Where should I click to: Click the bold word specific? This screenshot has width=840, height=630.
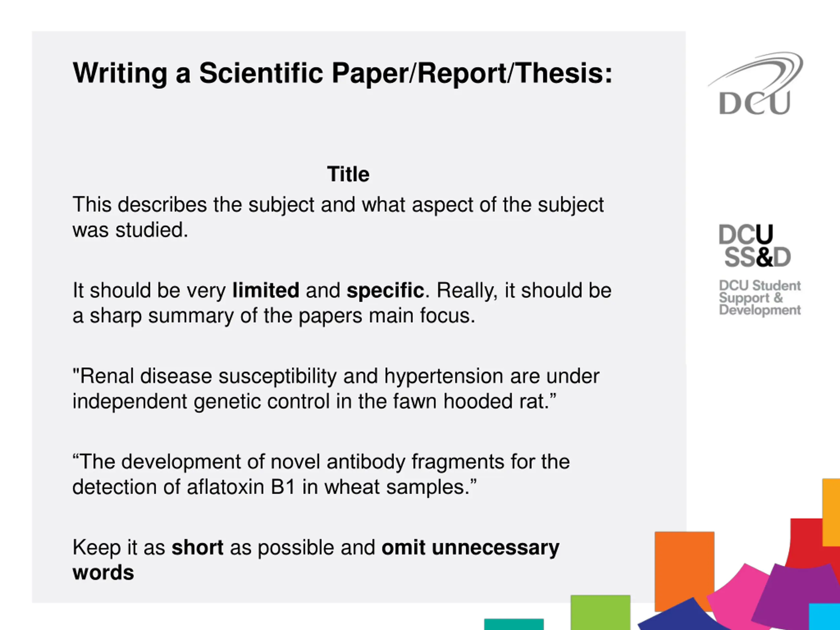(x=385, y=291)
